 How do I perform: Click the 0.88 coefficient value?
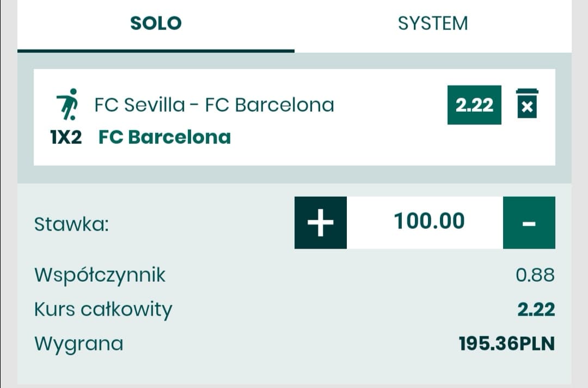(535, 275)
